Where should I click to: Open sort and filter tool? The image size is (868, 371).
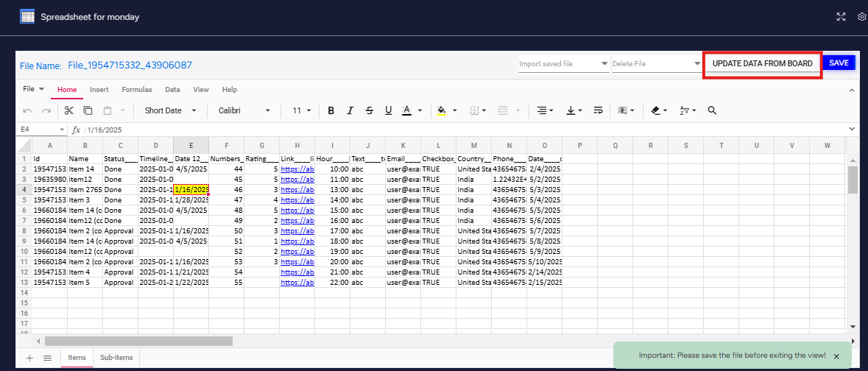click(684, 110)
